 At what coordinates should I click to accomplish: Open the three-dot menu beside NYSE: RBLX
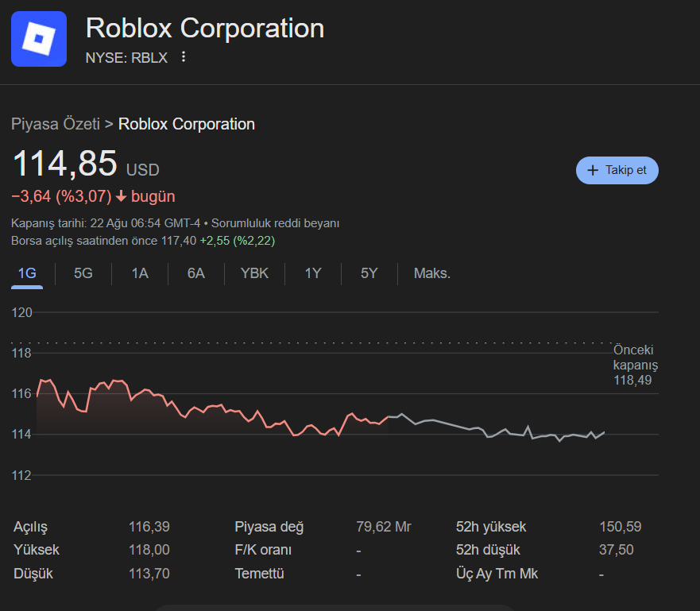183,56
